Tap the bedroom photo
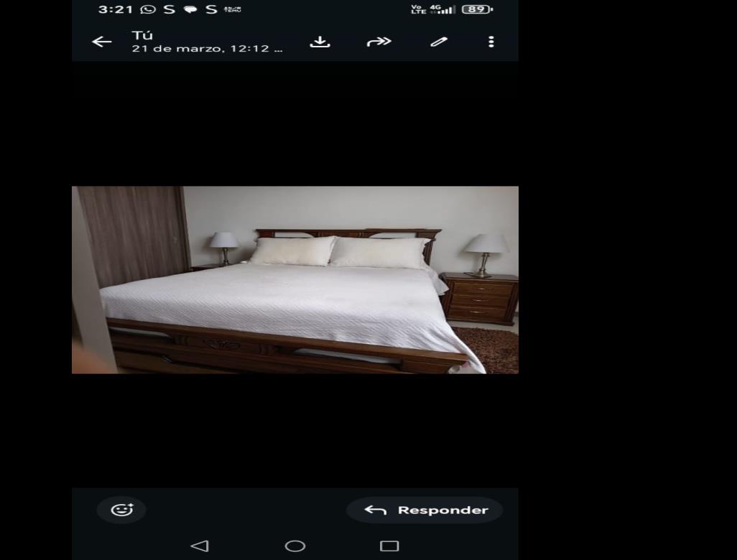The image size is (737, 560). pos(295,280)
